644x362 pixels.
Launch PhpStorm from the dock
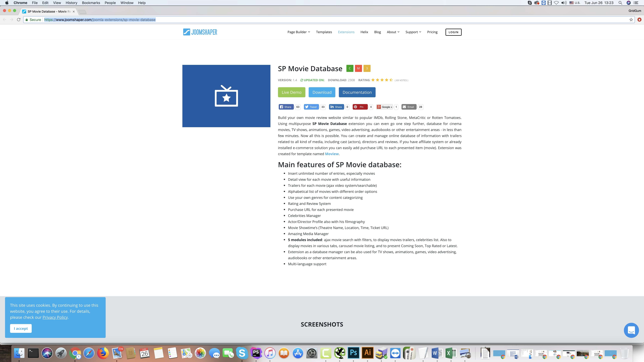pyautogui.click(x=256, y=353)
